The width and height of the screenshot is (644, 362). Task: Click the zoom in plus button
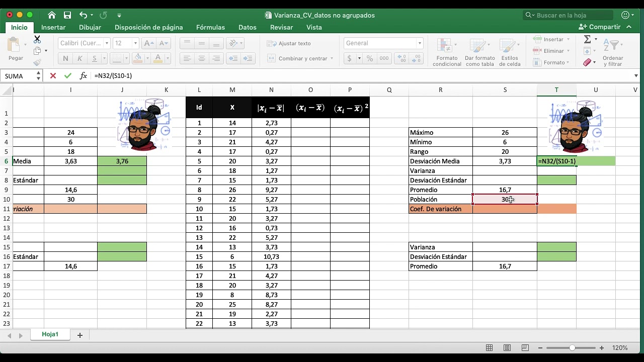coord(602,348)
